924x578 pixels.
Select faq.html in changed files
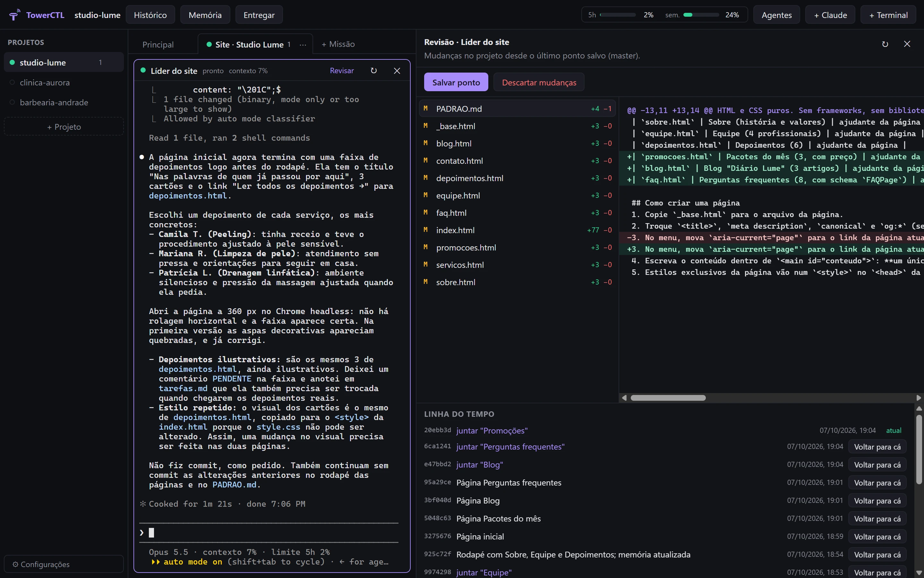click(x=518, y=213)
